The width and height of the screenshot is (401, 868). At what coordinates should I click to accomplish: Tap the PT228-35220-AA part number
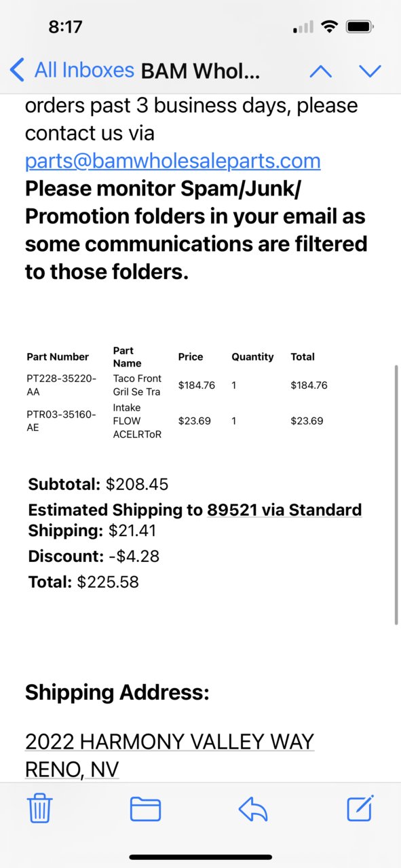(x=61, y=385)
